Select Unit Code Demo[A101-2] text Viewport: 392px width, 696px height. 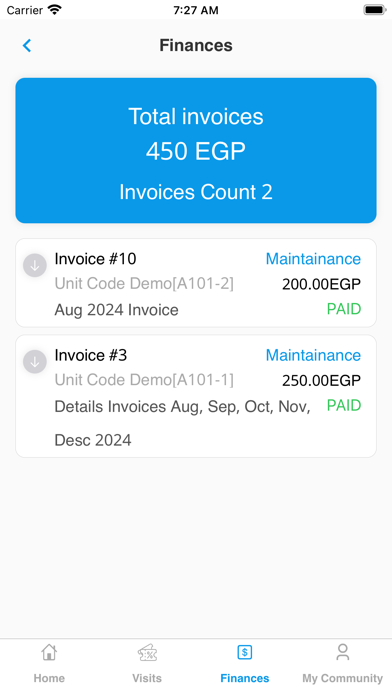(x=144, y=283)
